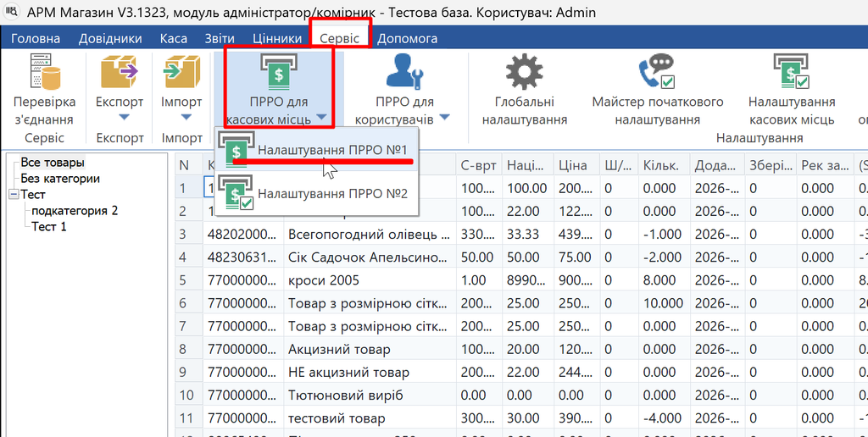Screen dimensions: 868x437
Task: Click markup 33.33 in row 3
Action: pyautogui.click(x=527, y=235)
